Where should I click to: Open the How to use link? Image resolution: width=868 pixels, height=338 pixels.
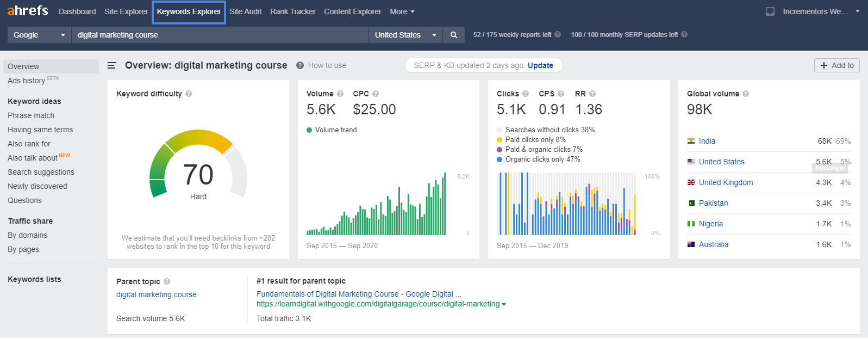(x=327, y=65)
